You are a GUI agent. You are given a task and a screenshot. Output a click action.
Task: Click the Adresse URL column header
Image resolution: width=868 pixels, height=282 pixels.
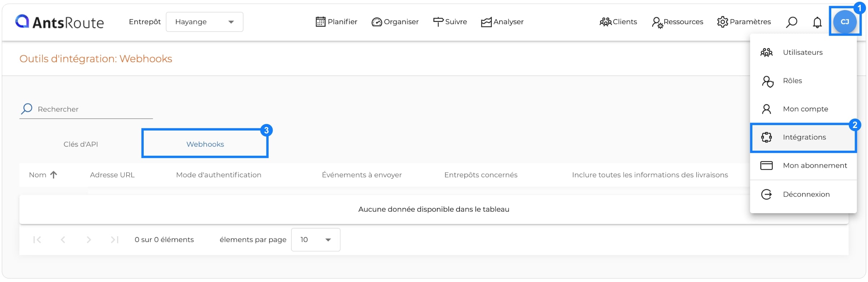112,175
